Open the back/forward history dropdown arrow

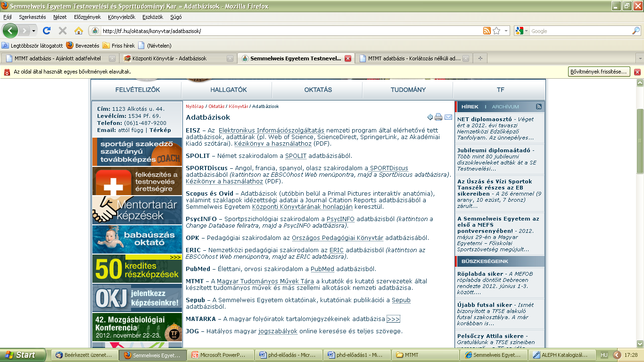pos(34,31)
